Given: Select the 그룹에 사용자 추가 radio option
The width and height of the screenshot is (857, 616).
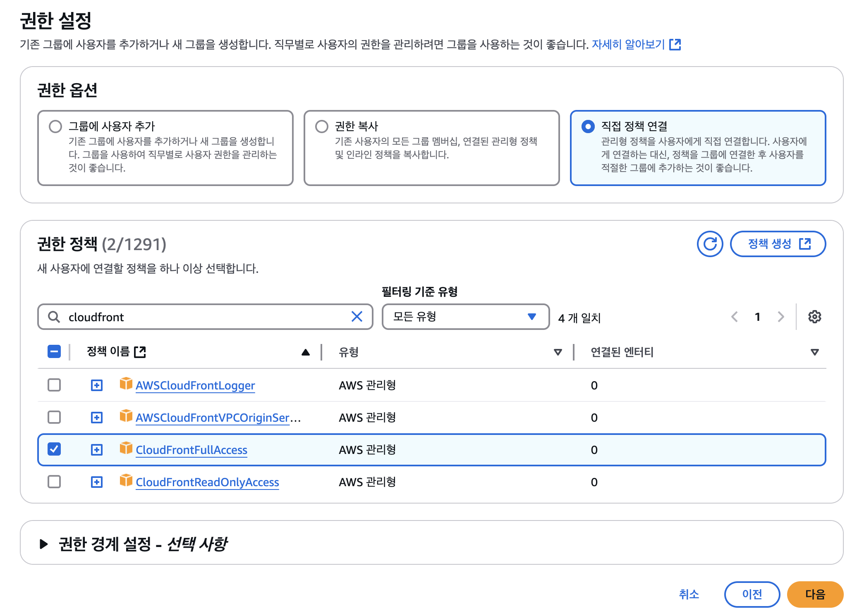Looking at the screenshot, I should 55,126.
